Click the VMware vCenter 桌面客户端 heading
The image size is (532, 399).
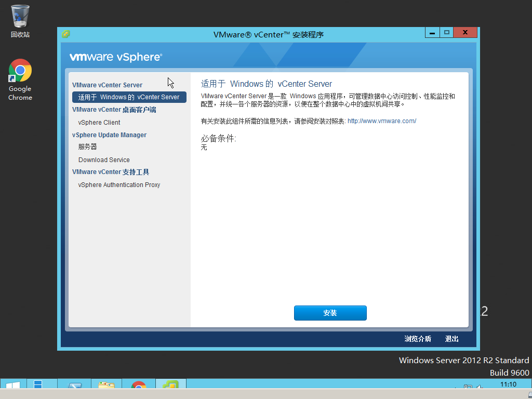click(x=114, y=110)
